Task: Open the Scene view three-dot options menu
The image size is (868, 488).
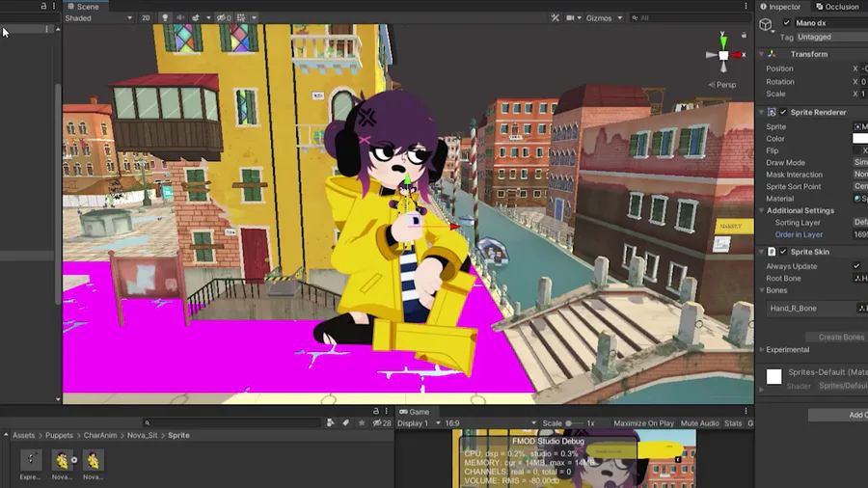Action: click(746, 6)
